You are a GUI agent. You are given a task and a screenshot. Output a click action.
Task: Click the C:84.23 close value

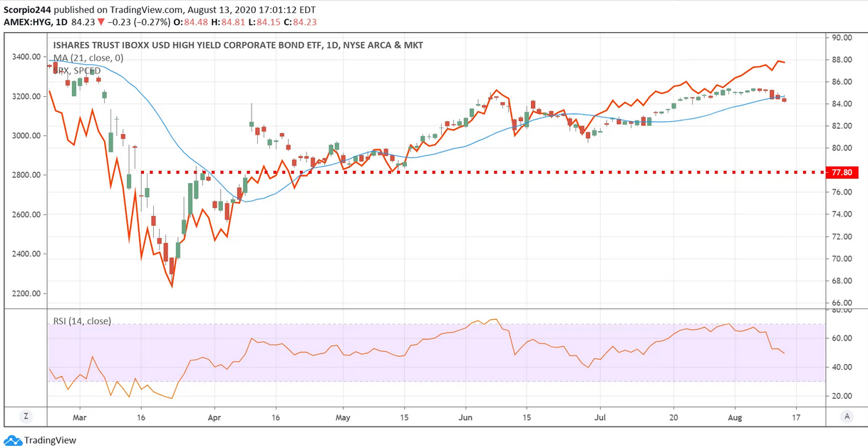(x=300, y=22)
